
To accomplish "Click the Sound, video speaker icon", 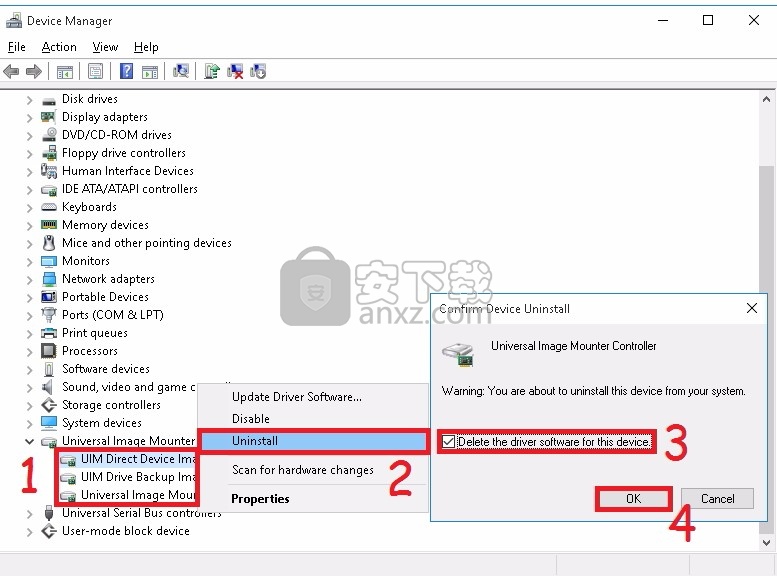I will pos(48,387).
